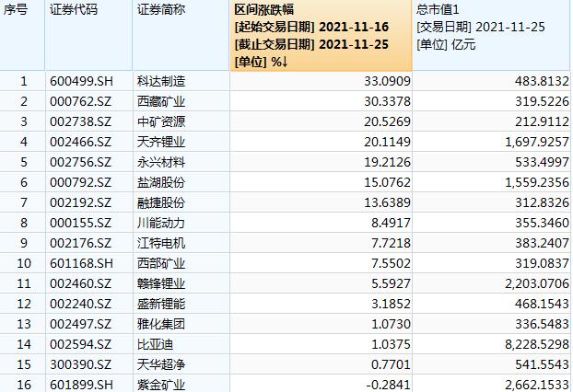Select stock code 600499.SH
Viewport: 573px width, 392px height.
point(81,81)
